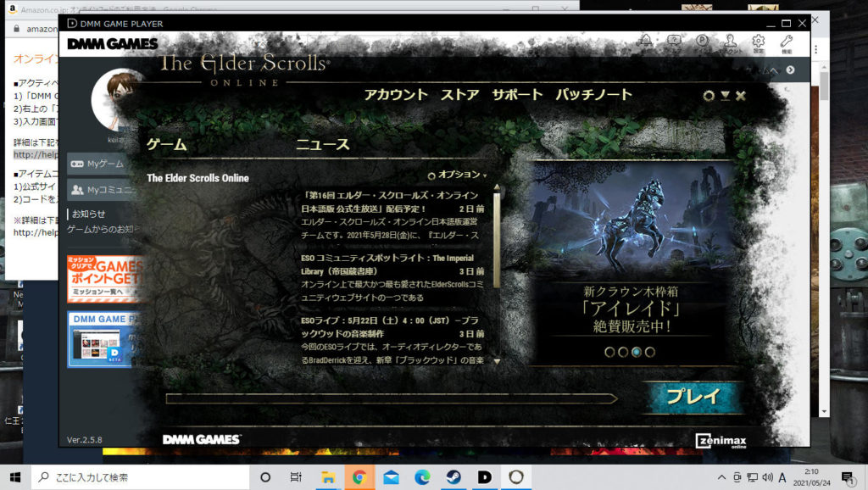The width and height of the screenshot is (868, 490).
Task: Open the ESO launcher gear settings icon
Action: point(709,96)
